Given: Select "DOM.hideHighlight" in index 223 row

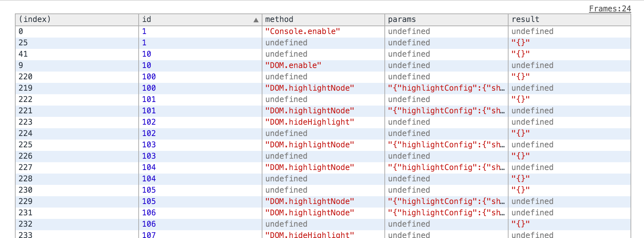Looking at the screenshot, I should coord(310,122).
